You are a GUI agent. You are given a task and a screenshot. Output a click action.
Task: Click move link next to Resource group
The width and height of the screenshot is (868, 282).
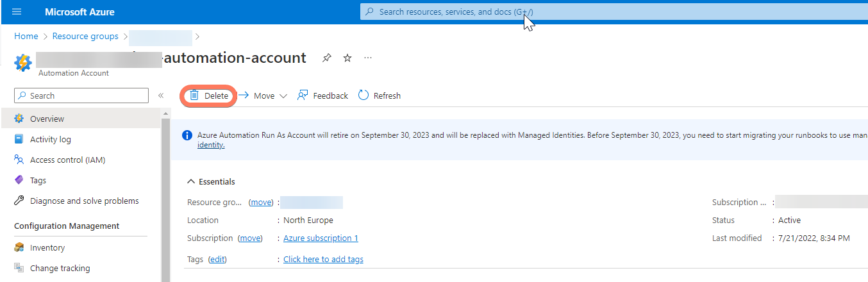tap(261, 202)
